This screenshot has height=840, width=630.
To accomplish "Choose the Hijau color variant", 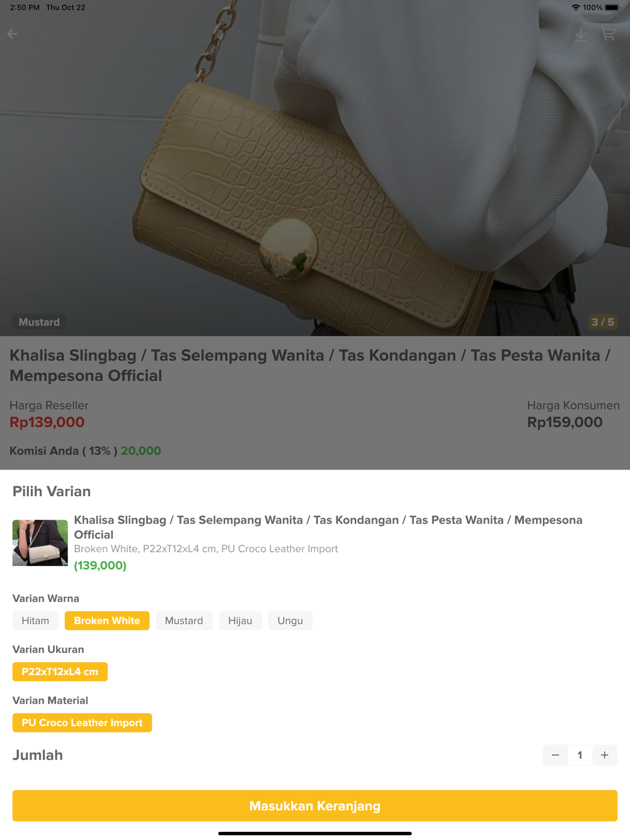I will click(x=240, y=621).
